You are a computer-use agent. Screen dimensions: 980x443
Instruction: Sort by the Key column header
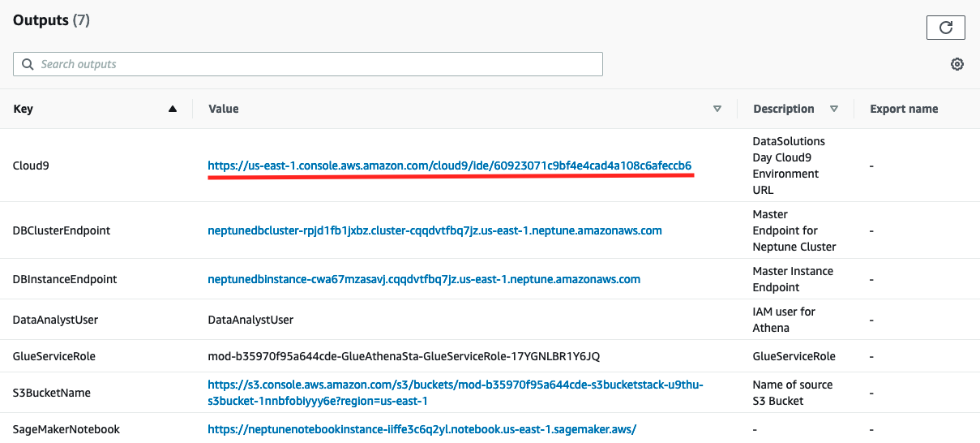(24, 109)
